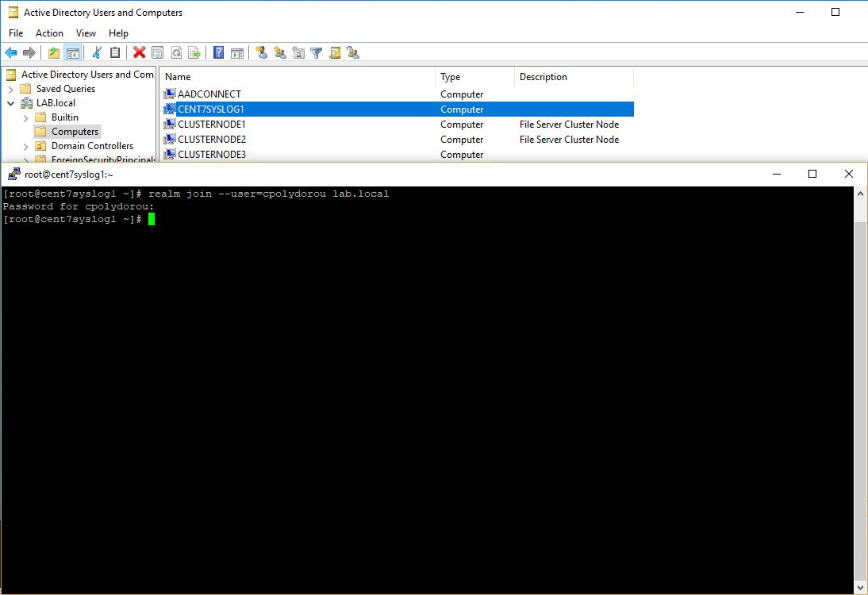
Task: Create a new group using the toolbar icon
Action: [x=280, y=52]
